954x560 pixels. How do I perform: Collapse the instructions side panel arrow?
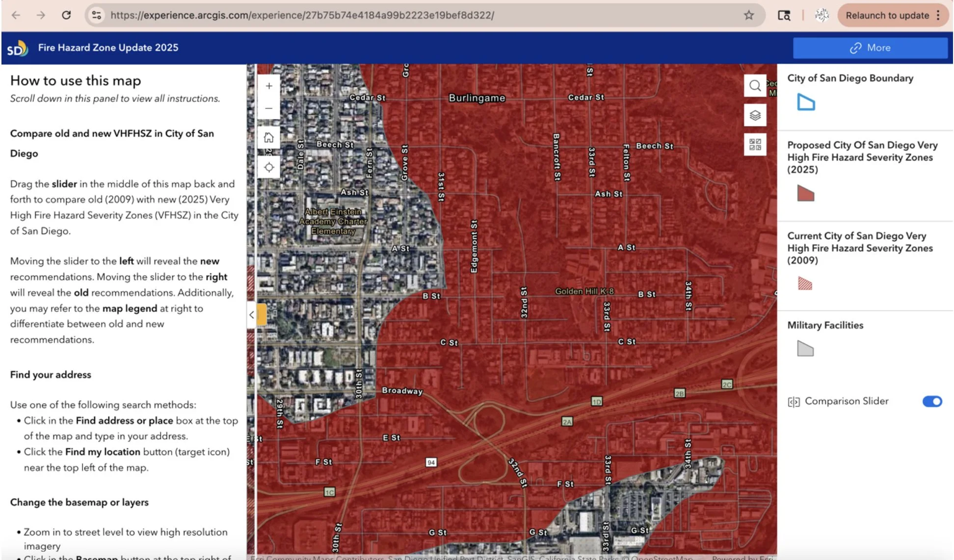(x=251, y=315)
